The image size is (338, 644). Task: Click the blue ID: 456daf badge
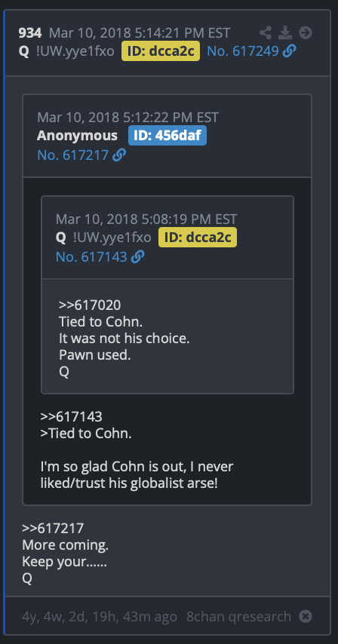coord(167,136)
